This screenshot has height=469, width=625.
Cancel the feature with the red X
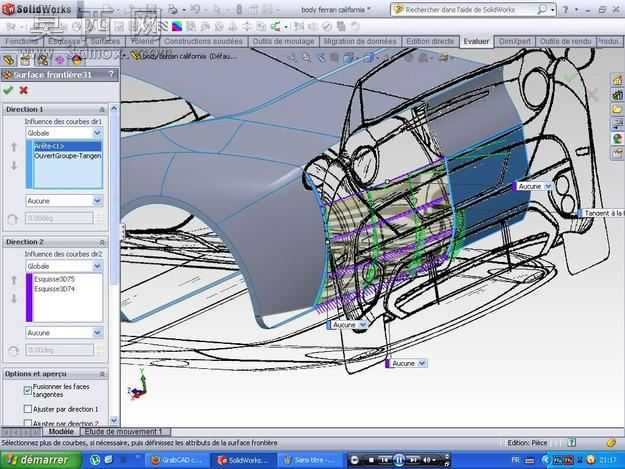coord(24,90)
